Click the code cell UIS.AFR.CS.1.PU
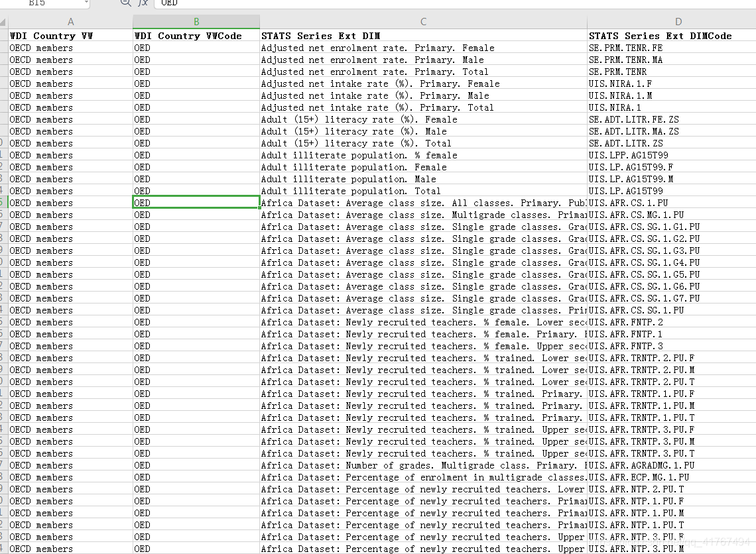 [672, 203]
